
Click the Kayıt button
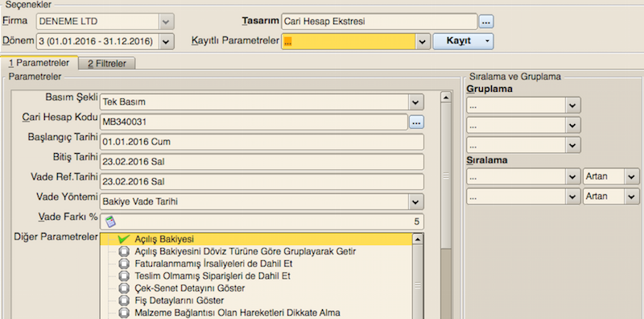(x=463, y=41)
